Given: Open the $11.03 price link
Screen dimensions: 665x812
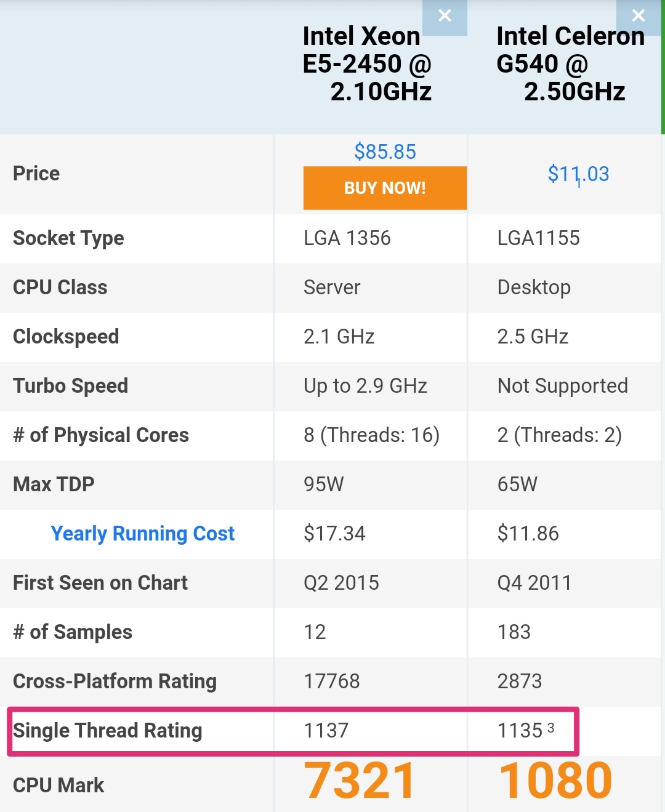Looking at the screenshot, I should [578, 174].
